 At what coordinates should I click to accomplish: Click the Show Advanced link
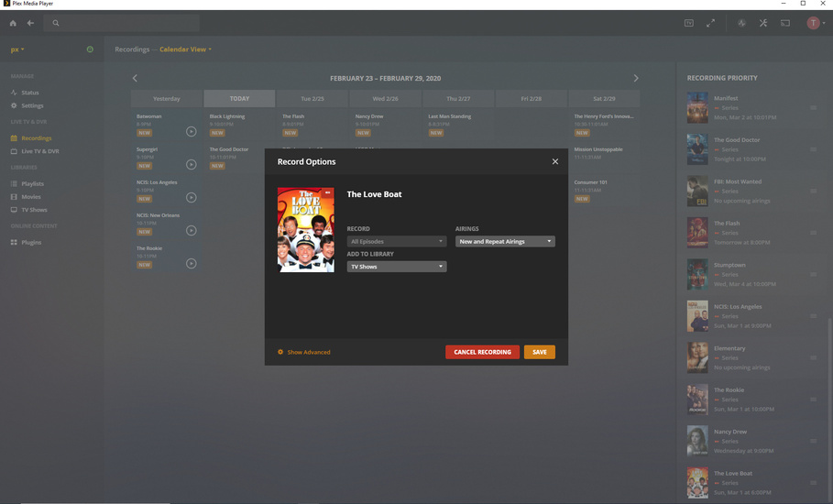(x=309, y=352)
